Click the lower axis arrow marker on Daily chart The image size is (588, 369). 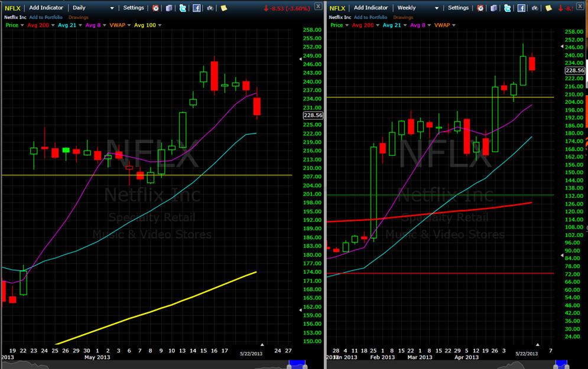point(300,310)
